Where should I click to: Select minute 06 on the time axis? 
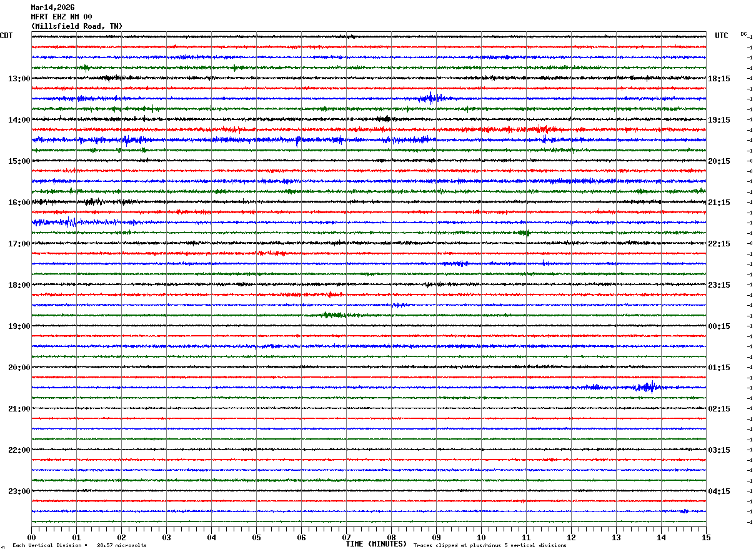click(x=301, y=538)
